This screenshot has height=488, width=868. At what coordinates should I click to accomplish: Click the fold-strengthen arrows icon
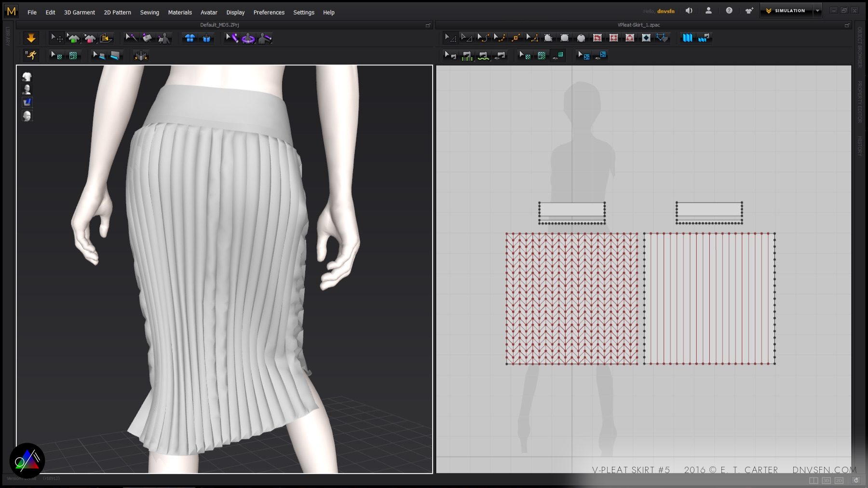(x=141, y=55)
